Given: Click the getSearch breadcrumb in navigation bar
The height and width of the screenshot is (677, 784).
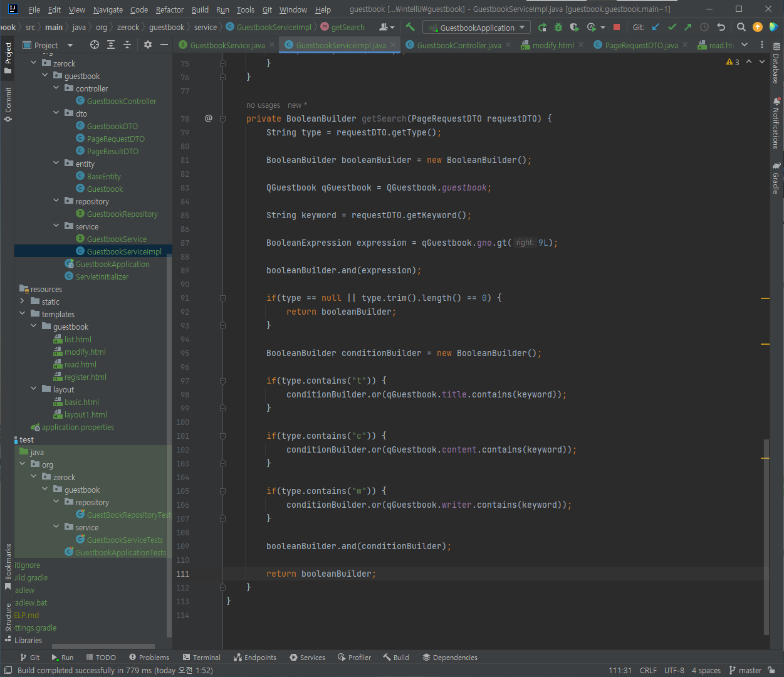Looking at the screenshot, I should pyautogui.click(x=343, y=27).
